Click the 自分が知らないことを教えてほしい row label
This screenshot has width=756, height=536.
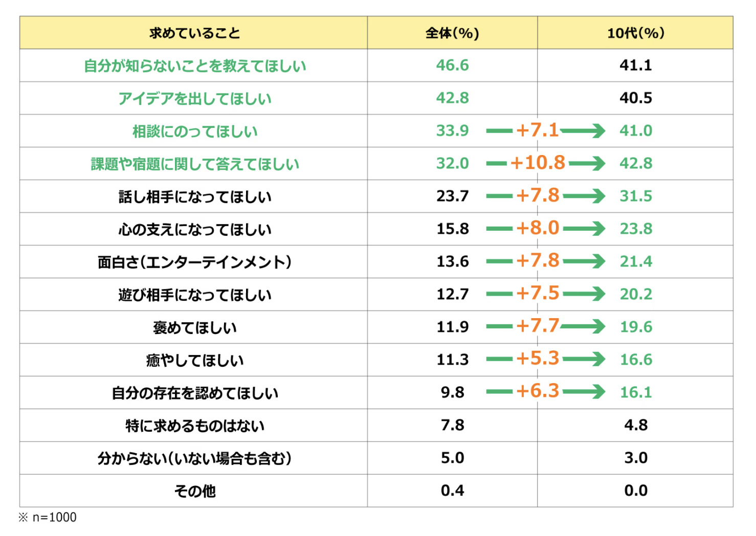194,66
